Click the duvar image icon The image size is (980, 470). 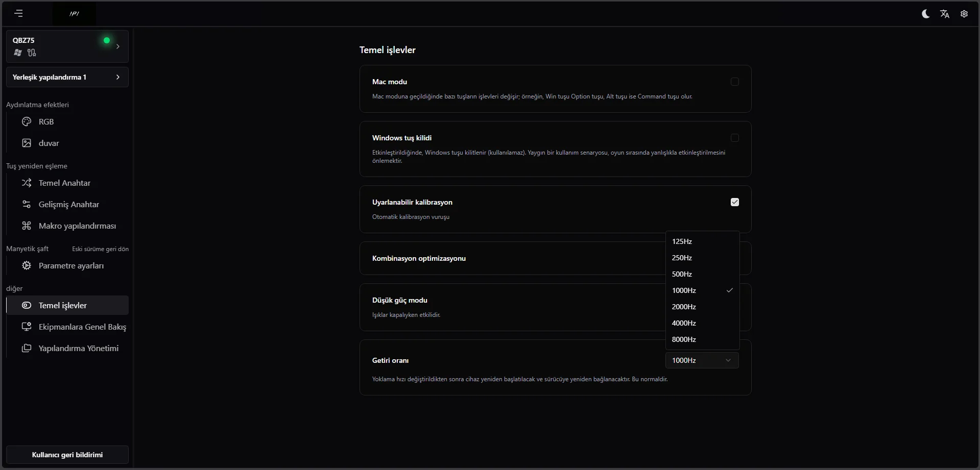(27, 143)
